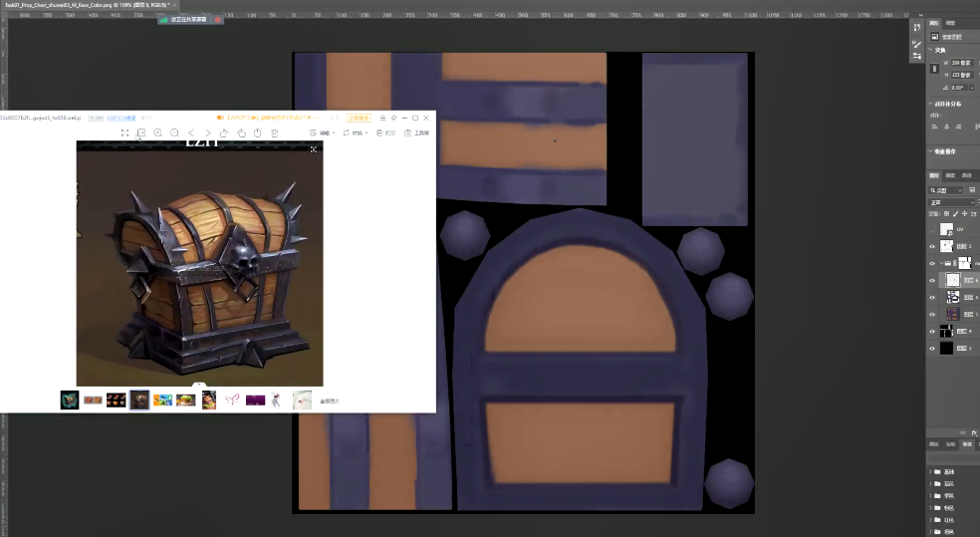
Task: Open the layer blend mode dropdown
Action: pos(951,202)
